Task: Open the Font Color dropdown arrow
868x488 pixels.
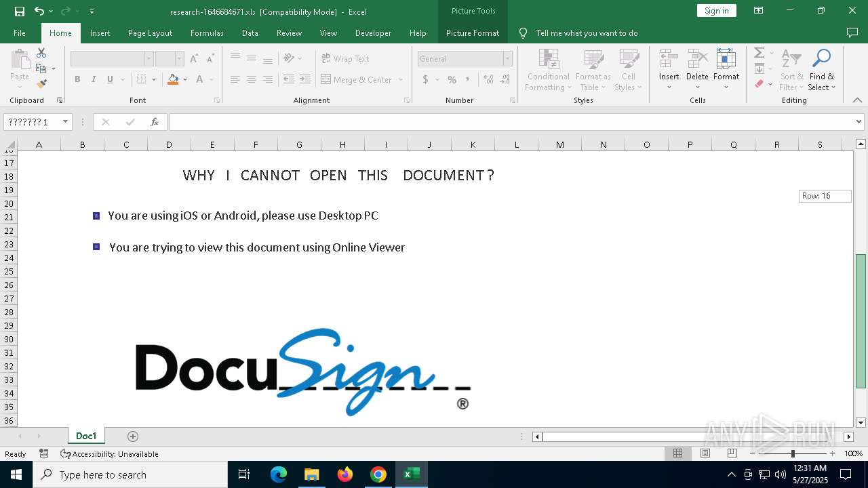Action: pos(211,79)
